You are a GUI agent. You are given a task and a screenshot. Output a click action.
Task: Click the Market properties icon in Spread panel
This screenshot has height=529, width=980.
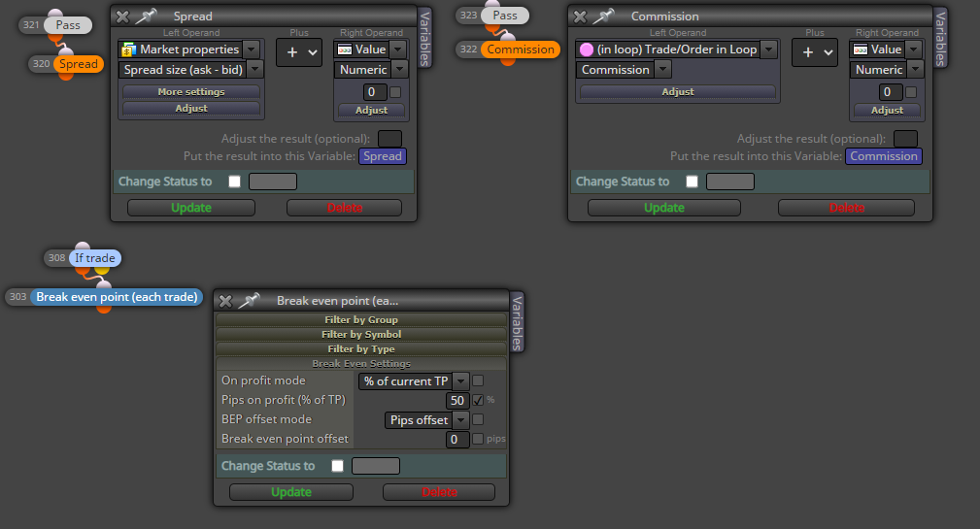coord(129,50)
